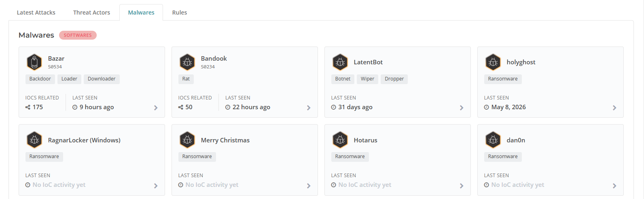Switch to the Latest Attacks tab
This screenshot has width=644, height=199.
coord(36,13)
